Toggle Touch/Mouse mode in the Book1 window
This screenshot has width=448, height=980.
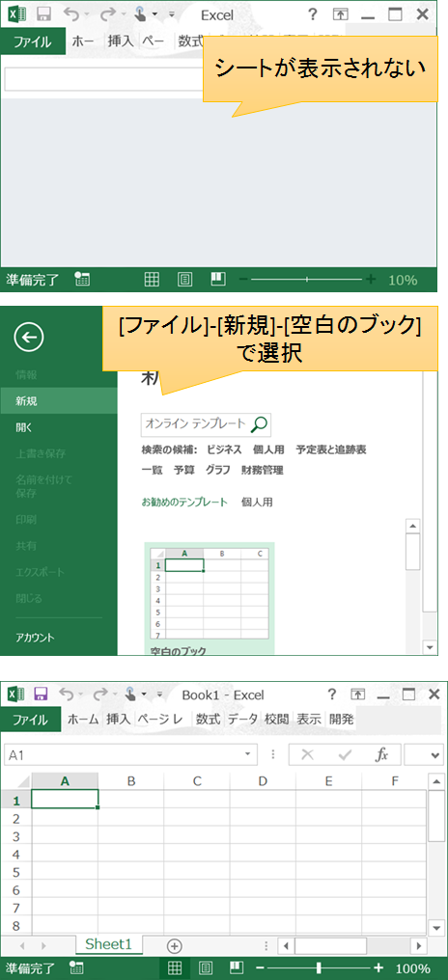[131, 694]
